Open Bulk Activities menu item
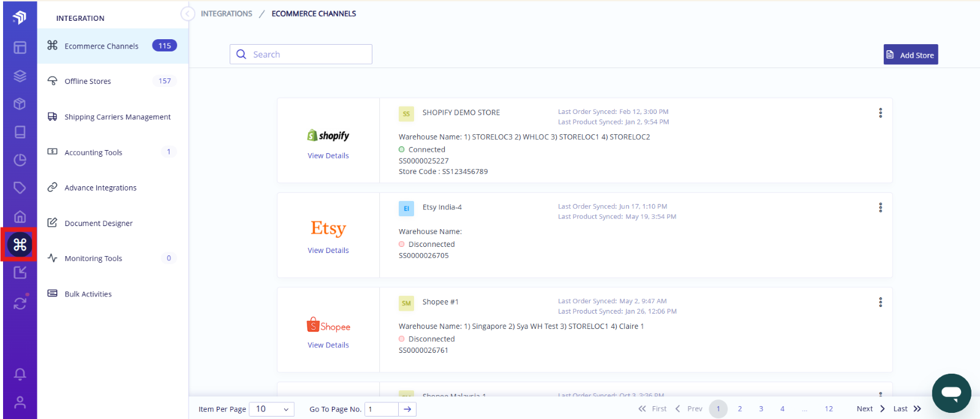The width and height of the screenshot is (980, 419). pos(113,293)
